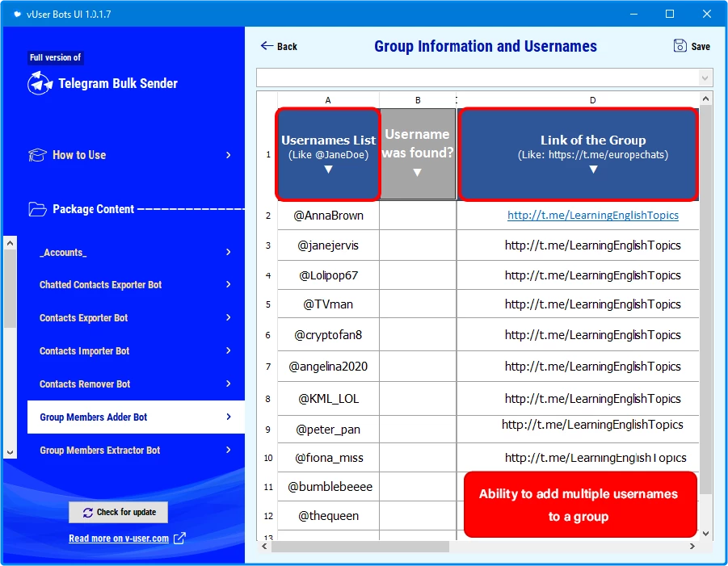
Task: Select cell containing @Lolipop67
Action: click(x=328, y=275)
